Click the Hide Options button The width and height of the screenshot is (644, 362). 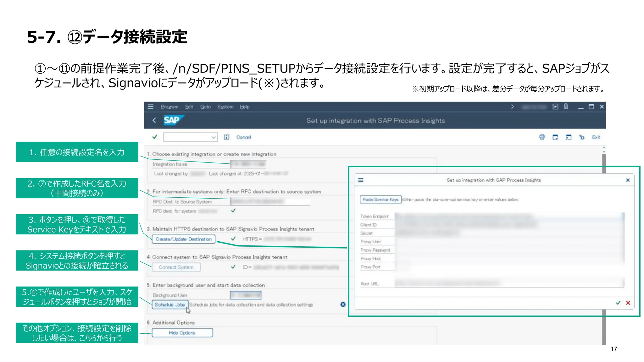(182, 333)
